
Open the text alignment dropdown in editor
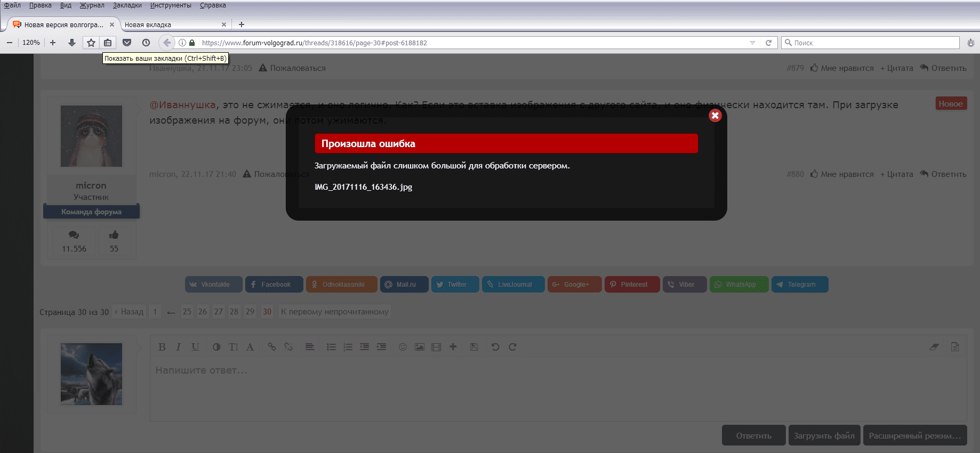point(309,347)
